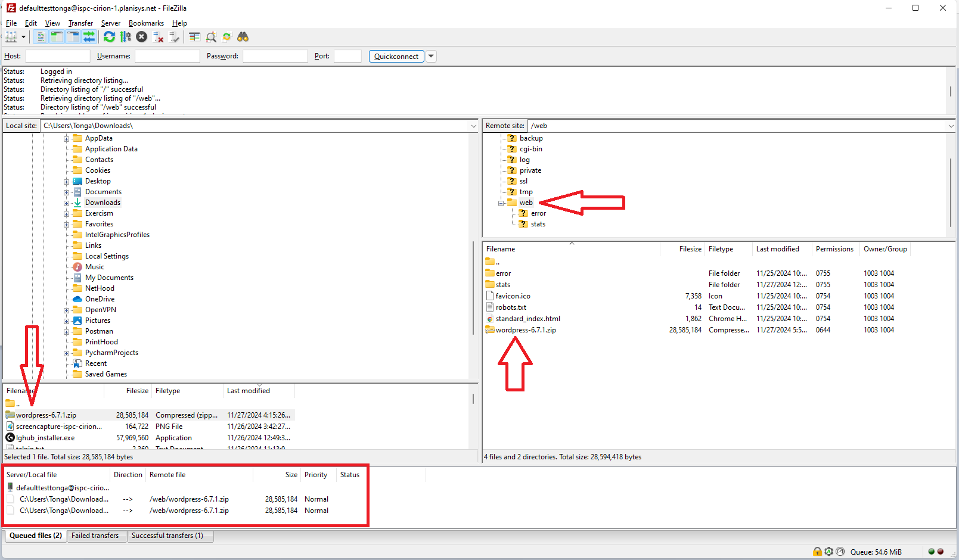Expand the AppData folder node
The width and height of the screenshot is (959, 560).
(x=67, y=138)
